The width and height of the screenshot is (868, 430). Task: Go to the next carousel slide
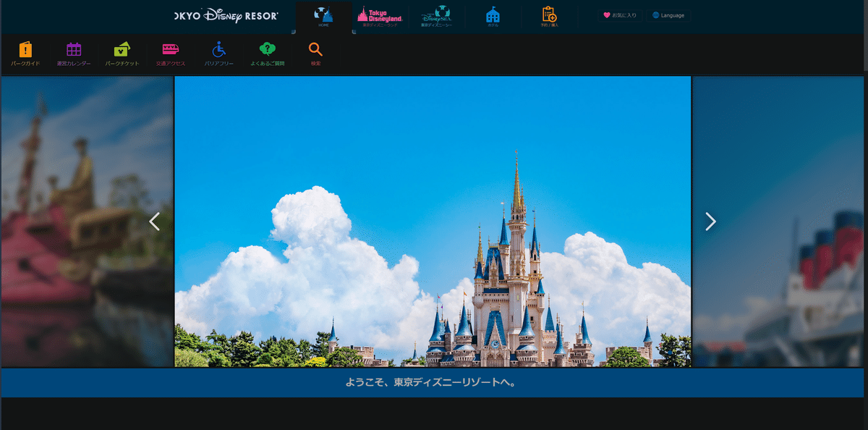point(710,222)
